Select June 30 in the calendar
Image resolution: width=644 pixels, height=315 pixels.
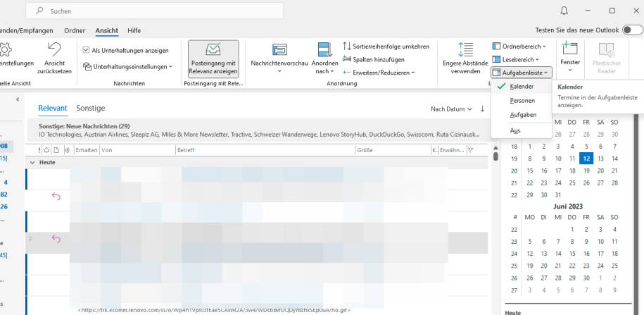click(x=586, y=278)
